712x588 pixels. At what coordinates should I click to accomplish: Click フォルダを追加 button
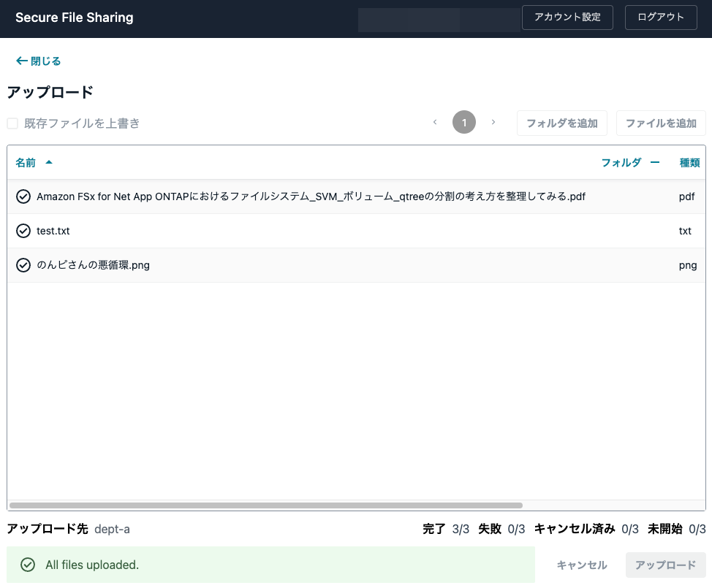[x=561, y=123]
